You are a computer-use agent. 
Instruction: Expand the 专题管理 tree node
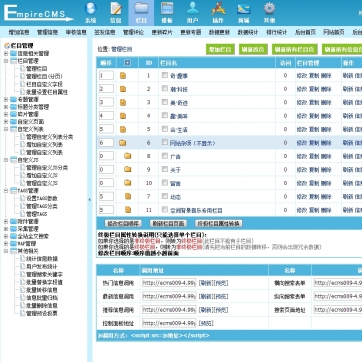[6, 99]
